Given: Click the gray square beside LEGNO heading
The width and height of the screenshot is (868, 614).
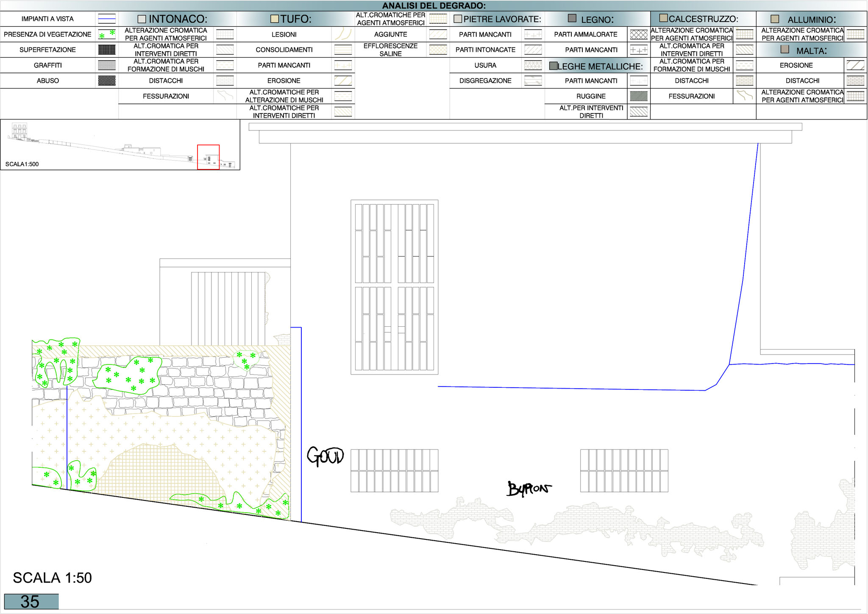Looking at the screenshot, I should pos(572,18).
